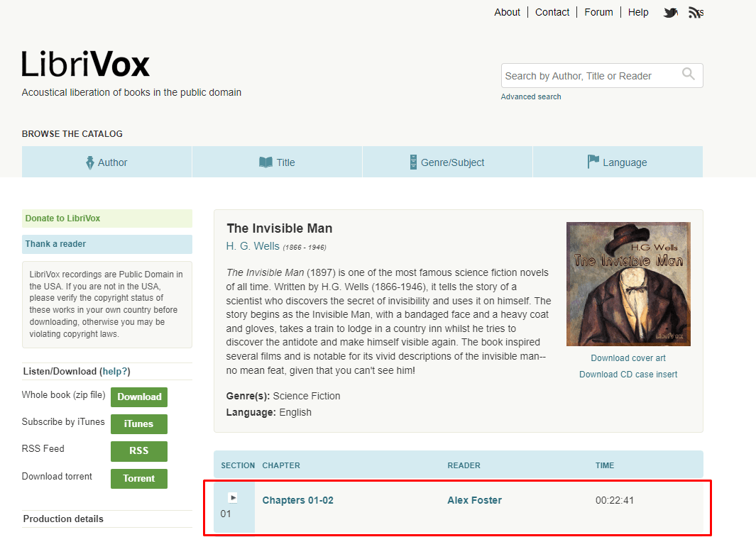Click the CHAPTER column header
This screenshot has height=537, width=756.
tap(281, 466)
